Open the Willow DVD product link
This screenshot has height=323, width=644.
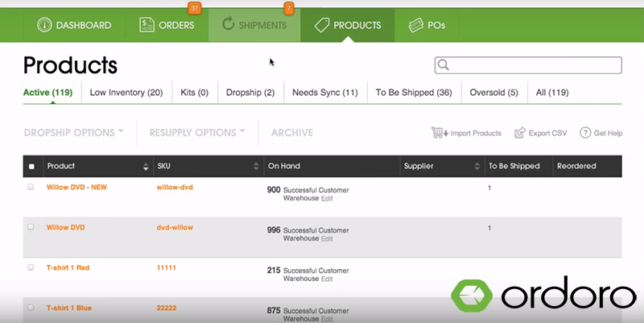65,227
